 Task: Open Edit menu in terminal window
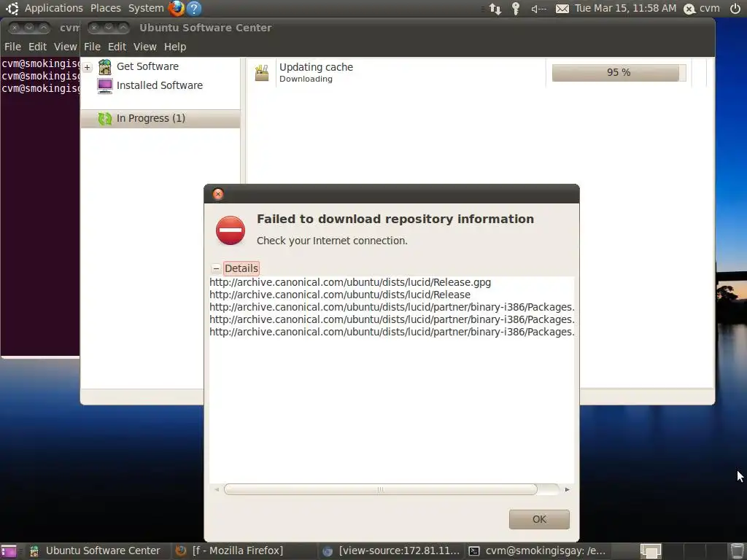click(37, 47)
